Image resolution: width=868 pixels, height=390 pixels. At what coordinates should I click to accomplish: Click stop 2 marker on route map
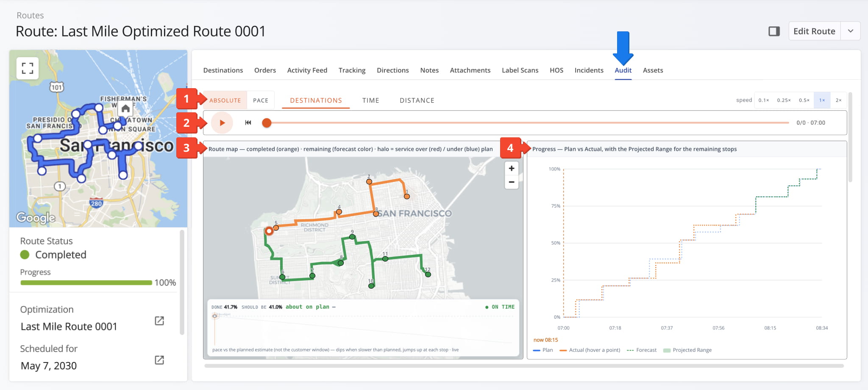[369, 181]
